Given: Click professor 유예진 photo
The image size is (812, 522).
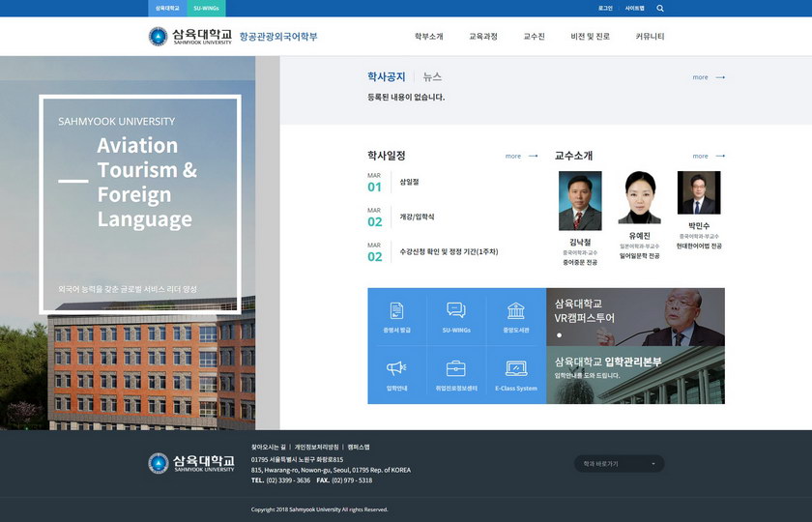Looking at the screenshot, I should coord(640,197).
